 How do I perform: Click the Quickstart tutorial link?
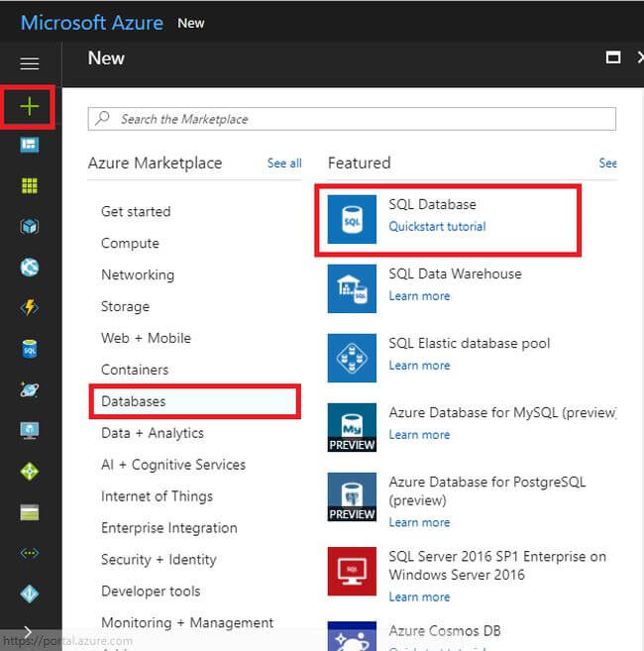[x=437, y=227]
